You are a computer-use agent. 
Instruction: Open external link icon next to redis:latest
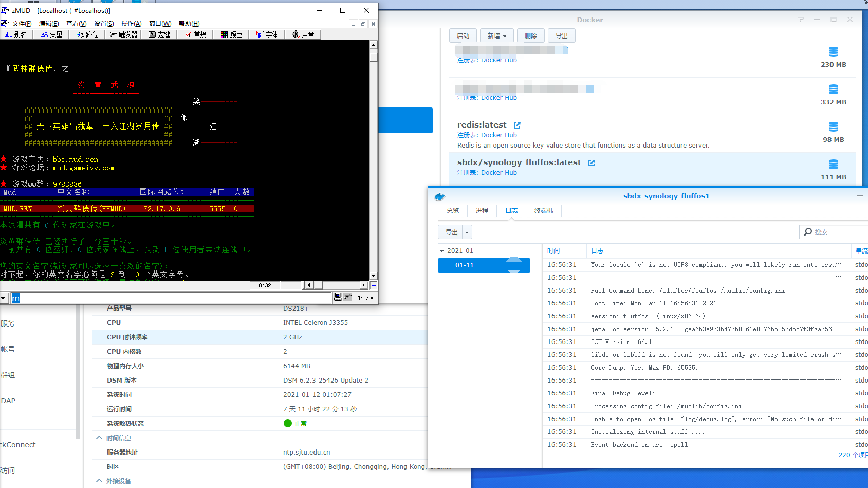pos(517,125)
